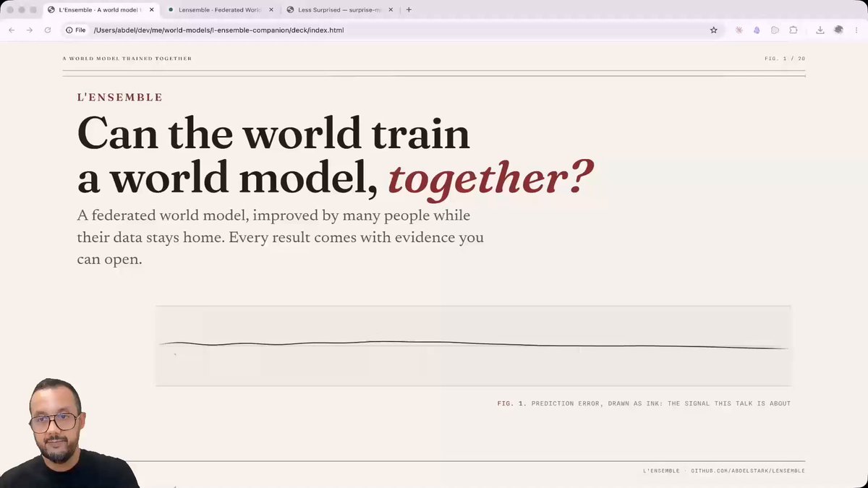Click the File site info chip

pyautogui.click(x=75, y=30)
